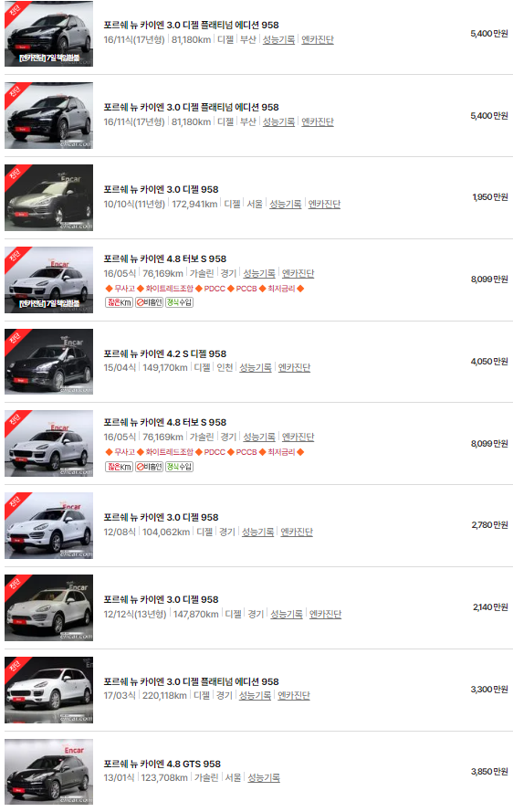Click 짧은km badge on 터보 S listing without refund banner

[119, 467]
